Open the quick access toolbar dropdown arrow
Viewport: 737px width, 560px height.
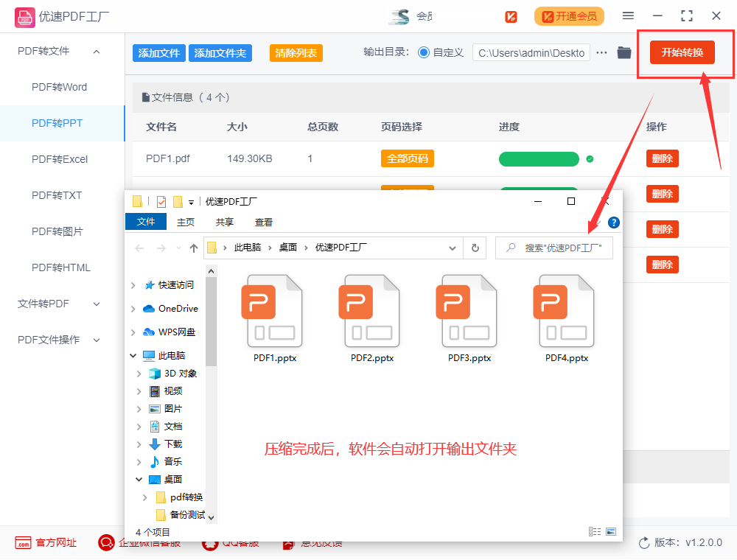192,203
